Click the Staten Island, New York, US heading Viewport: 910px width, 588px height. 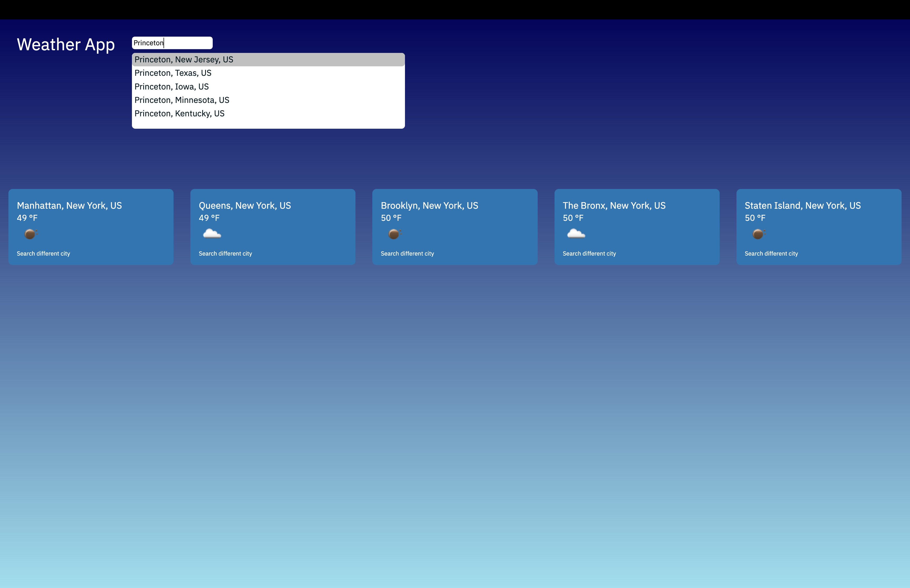point(802,205)
